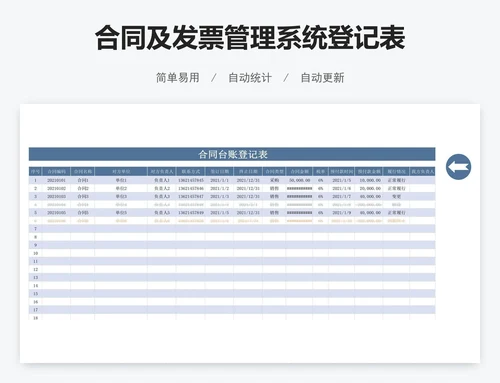Click the 合同及发票管理系统登记表 main heading
Screen dimensions: 500x383
coord(250,37)
